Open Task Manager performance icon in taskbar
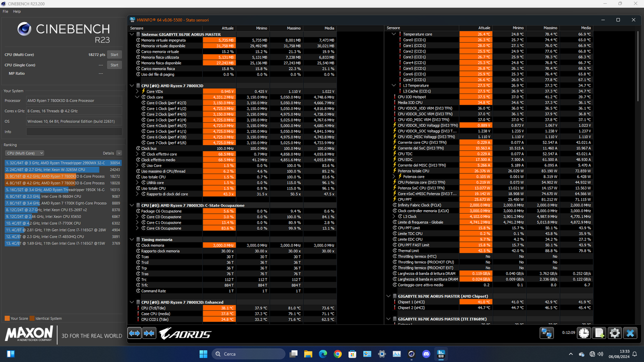644x362 pixels. point(396,354)
